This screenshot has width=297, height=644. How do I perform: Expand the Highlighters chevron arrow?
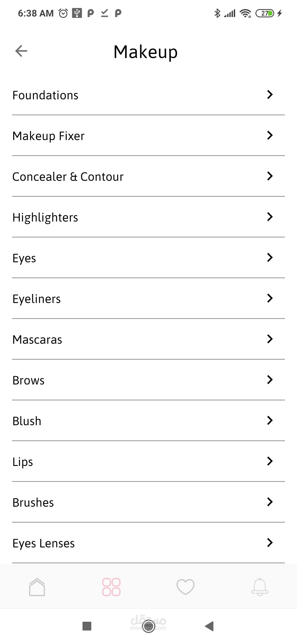tap(270, 217)
